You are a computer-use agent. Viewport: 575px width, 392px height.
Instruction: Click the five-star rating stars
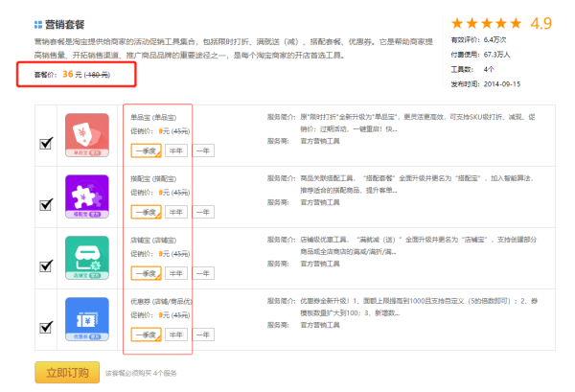click(486, 23)
